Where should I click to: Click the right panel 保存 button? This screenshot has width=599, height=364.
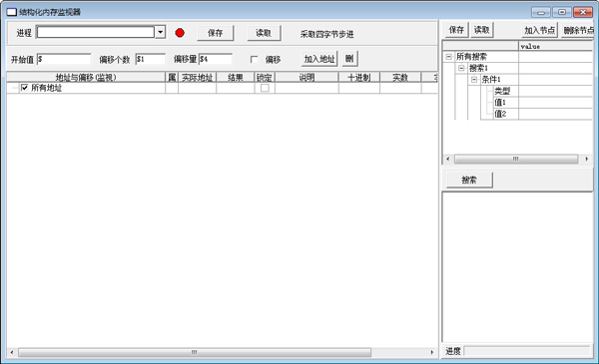457,30
